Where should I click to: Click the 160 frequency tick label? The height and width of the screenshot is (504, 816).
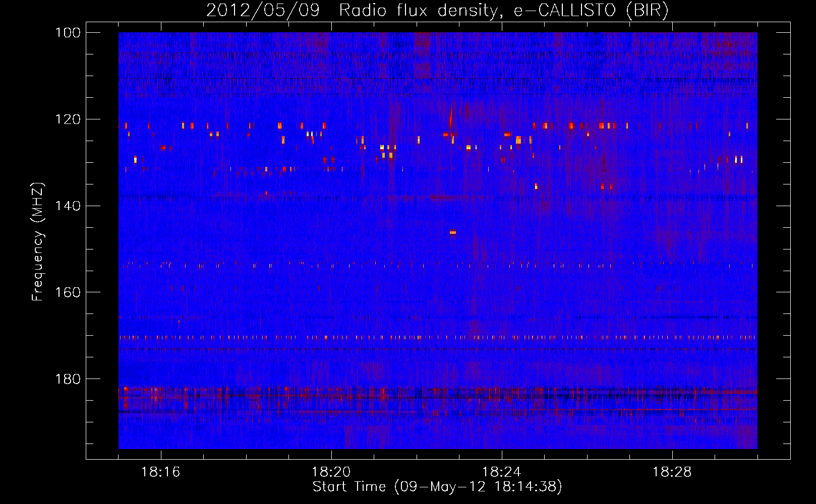coord(68,292)
